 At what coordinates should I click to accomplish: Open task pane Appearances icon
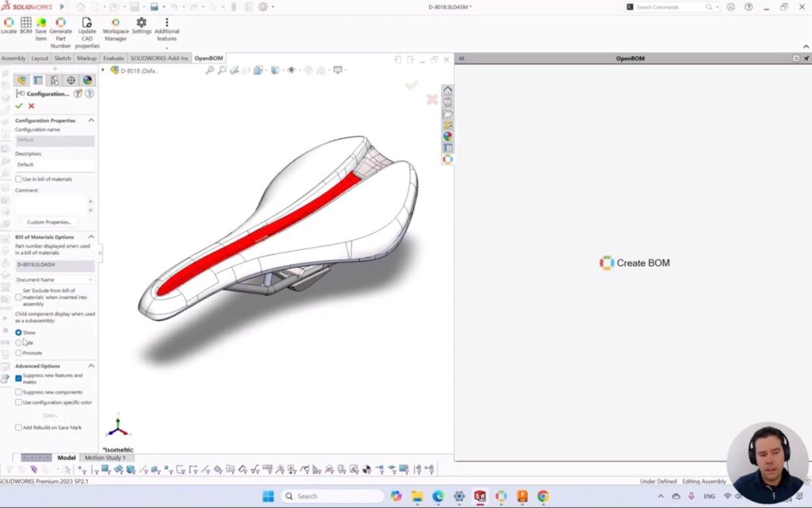tap(447, 137)
